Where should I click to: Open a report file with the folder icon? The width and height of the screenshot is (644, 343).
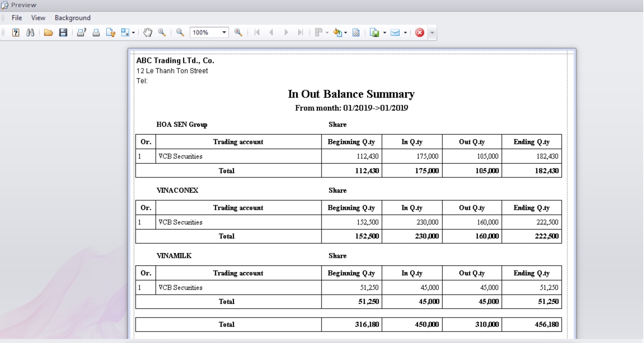point(48,32)
